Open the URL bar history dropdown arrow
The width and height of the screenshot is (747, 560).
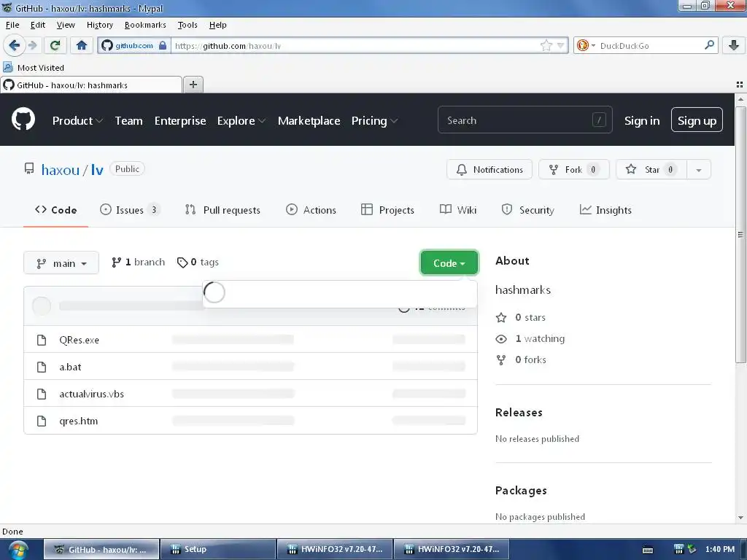tap(560, 46)
